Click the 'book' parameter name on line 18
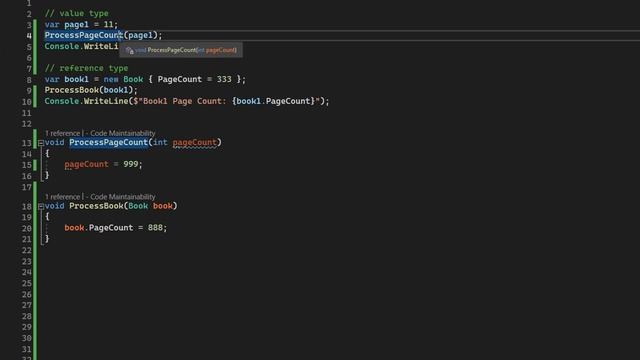The image size is (640, 360). coord(162,206)
